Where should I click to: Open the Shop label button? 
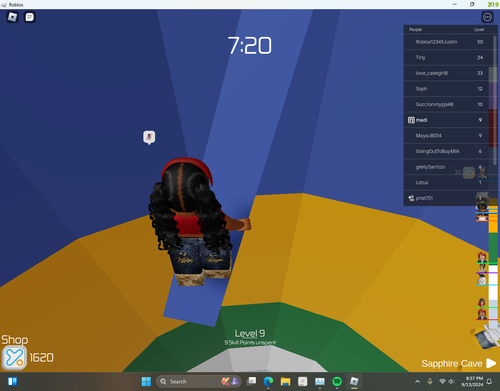[x=15, y=340]
